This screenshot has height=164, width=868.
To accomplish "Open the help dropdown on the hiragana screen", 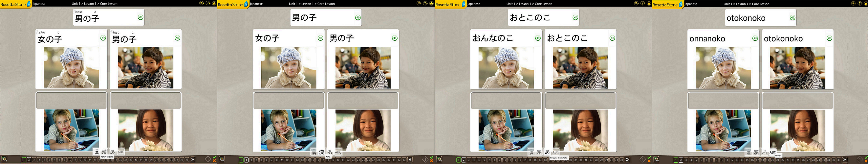I will pyautogui.click(x=643, y=3).
